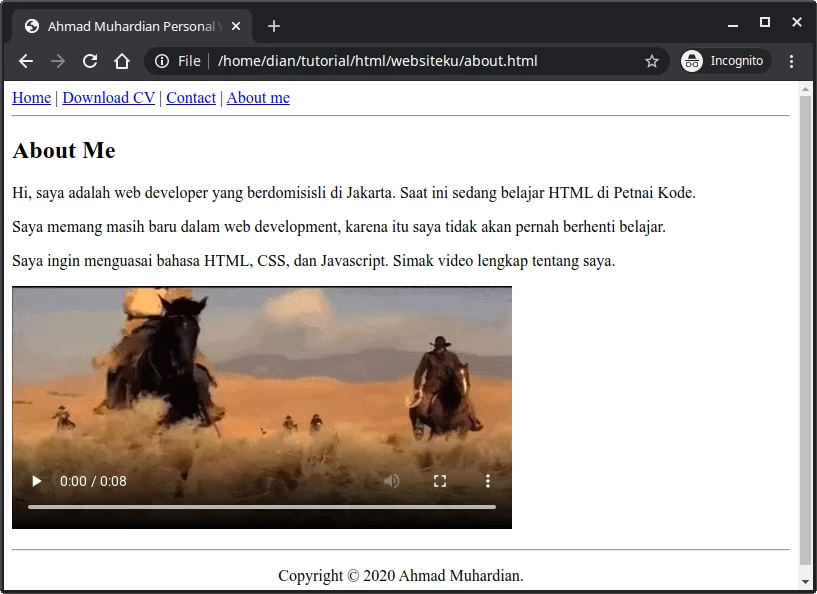817x594 pixels.
Task: Click the Download CV link
Action: [108, 97]
